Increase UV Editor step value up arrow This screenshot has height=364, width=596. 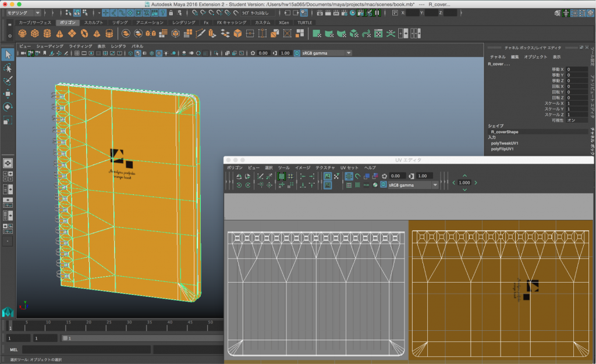point(464,176)
